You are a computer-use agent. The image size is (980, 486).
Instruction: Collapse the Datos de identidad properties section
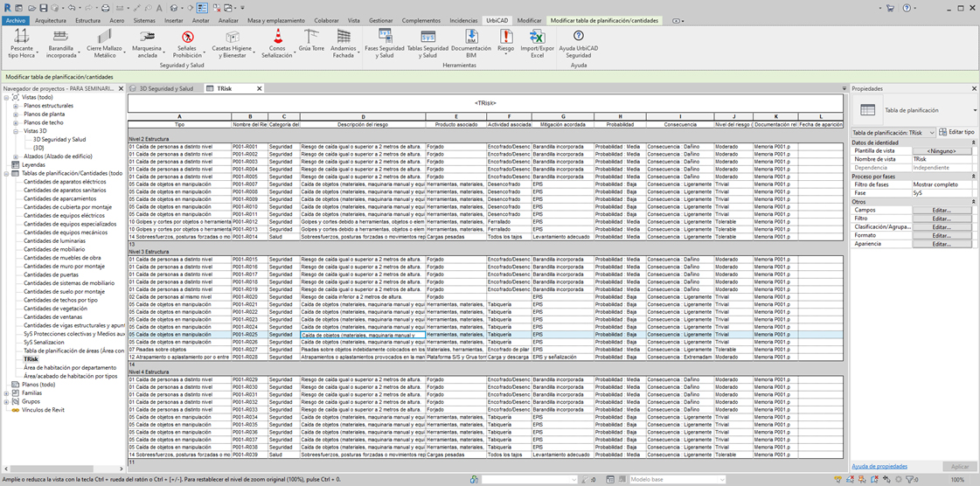[971, 142]
